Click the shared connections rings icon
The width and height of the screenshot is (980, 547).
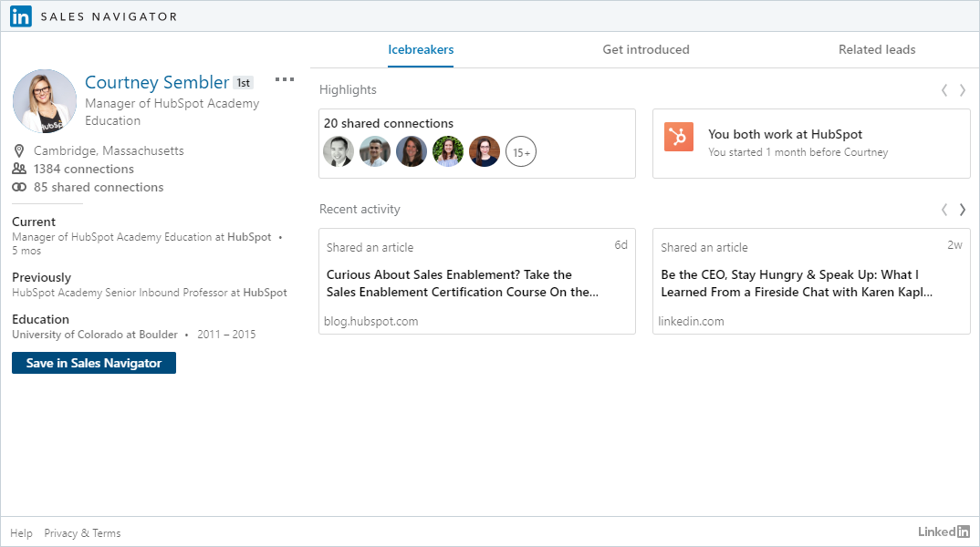point(19,187)
